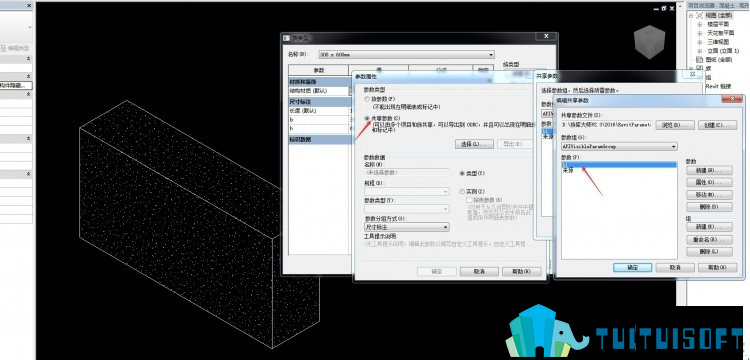Select the 共享参数 shared parameter radio button
The width and height of the screenshot is (750, 360).
(367, 118)
